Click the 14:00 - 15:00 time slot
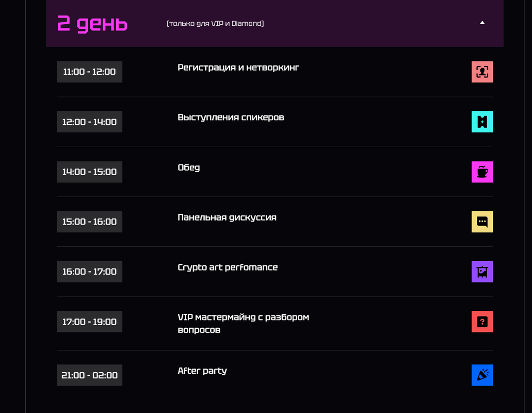532x413 pixels. (89, 172)
